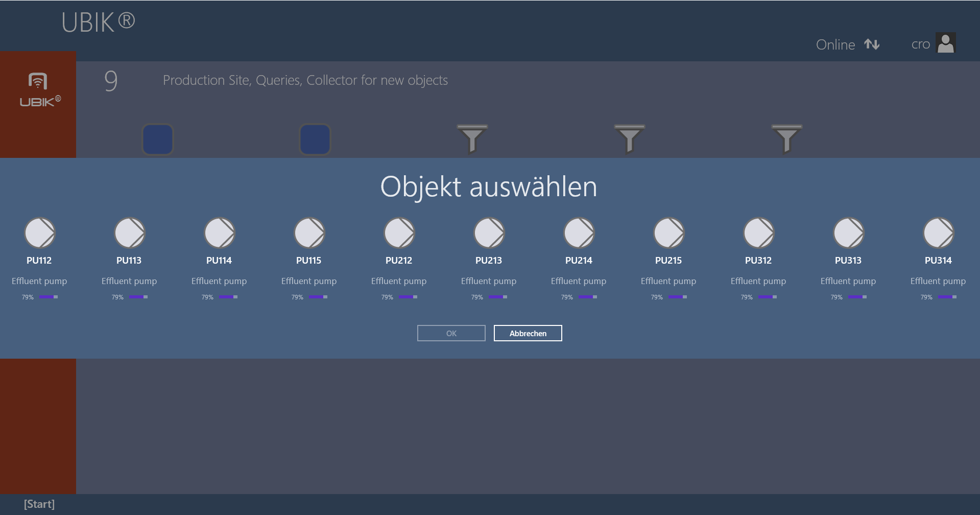Screen dimensions: 980x515
Task: Click the Online sync arrows icon
Action: click(x=872, y=44)
